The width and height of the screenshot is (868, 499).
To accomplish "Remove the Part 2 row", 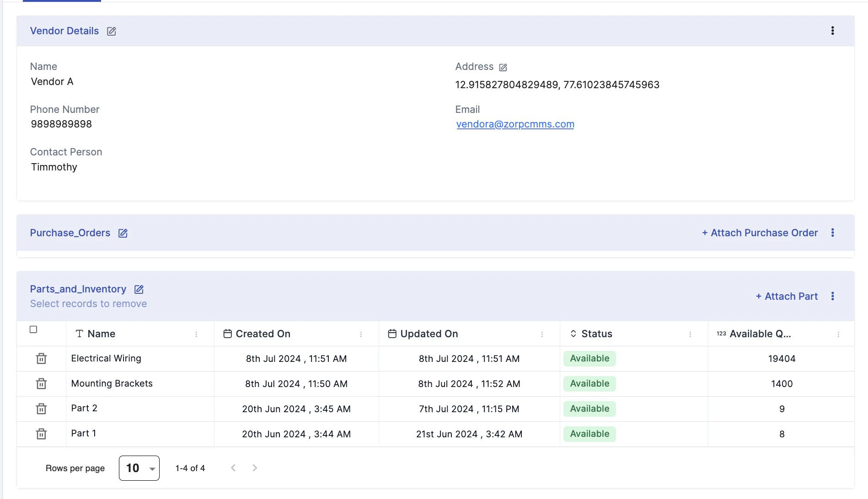I will [x=41, y=409].
